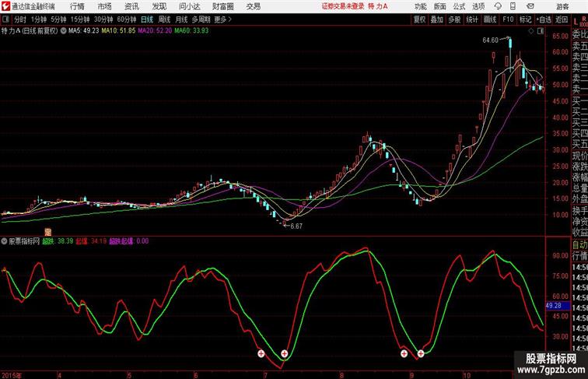Switch to the 周线 period tab
The width and height of the screenshot is (588, 379).
tap(164, 19)
